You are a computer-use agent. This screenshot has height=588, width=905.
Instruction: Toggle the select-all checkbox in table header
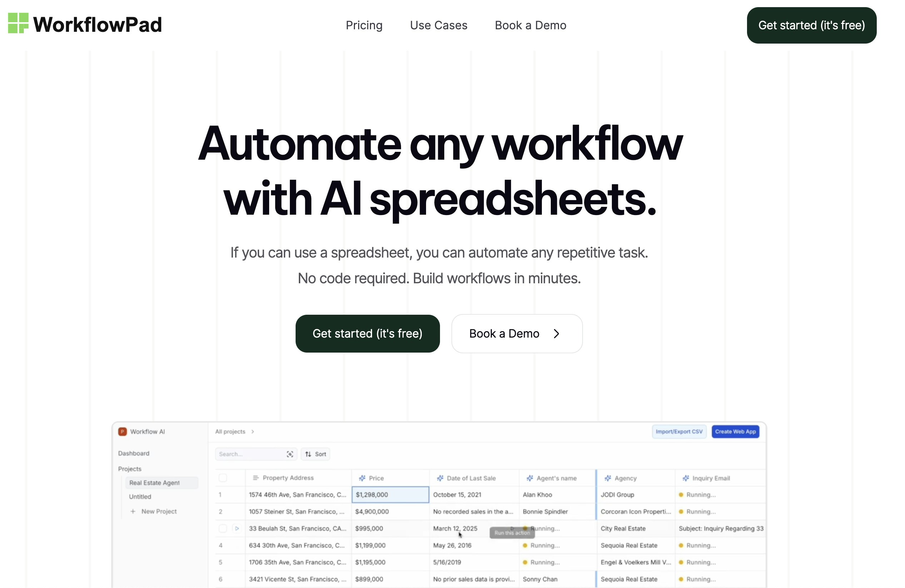point(223,478)
